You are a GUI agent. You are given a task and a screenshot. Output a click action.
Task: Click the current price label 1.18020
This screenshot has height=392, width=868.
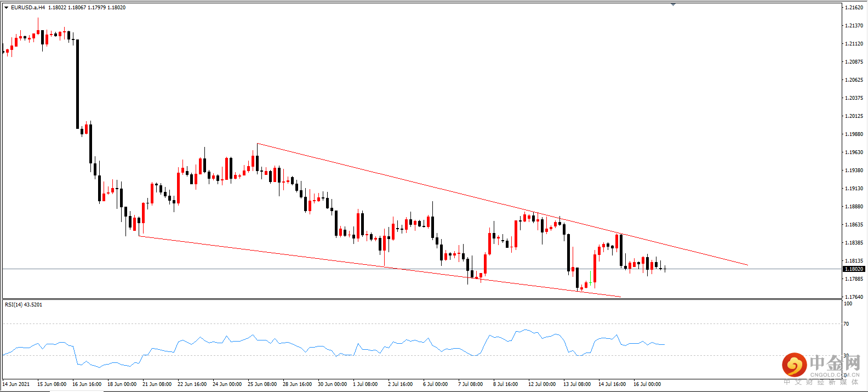(x=854, y=269)
